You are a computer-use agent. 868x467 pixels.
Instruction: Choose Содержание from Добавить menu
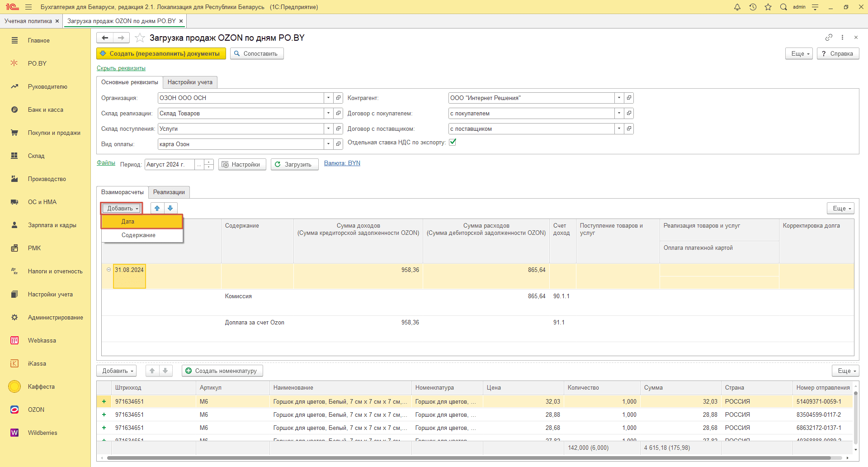[x=142, y=235]
